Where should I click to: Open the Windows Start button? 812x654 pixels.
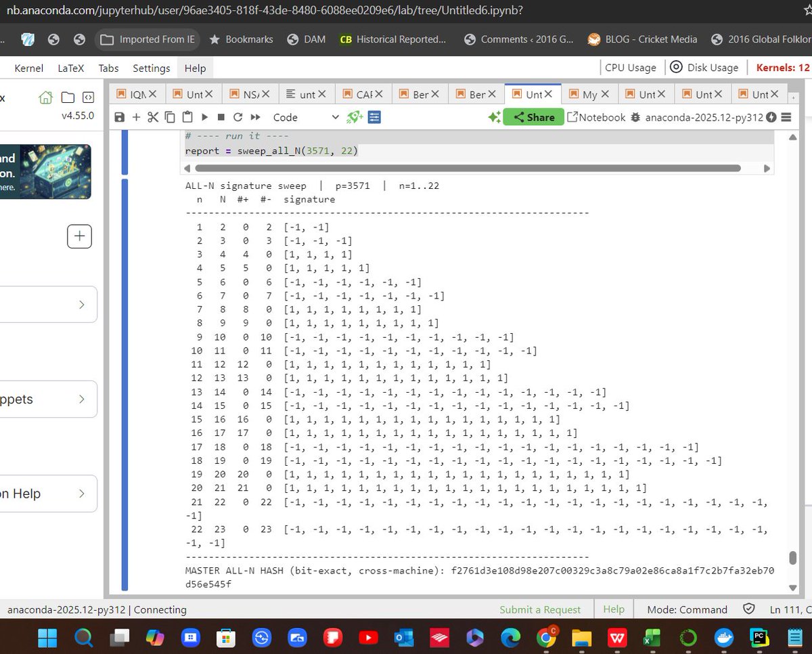pyautogui.click(x=48, y=638)
